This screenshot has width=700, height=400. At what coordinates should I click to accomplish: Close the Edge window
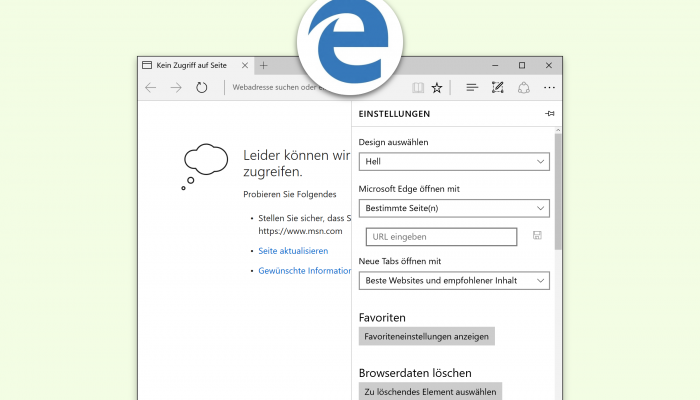(549, 65)
